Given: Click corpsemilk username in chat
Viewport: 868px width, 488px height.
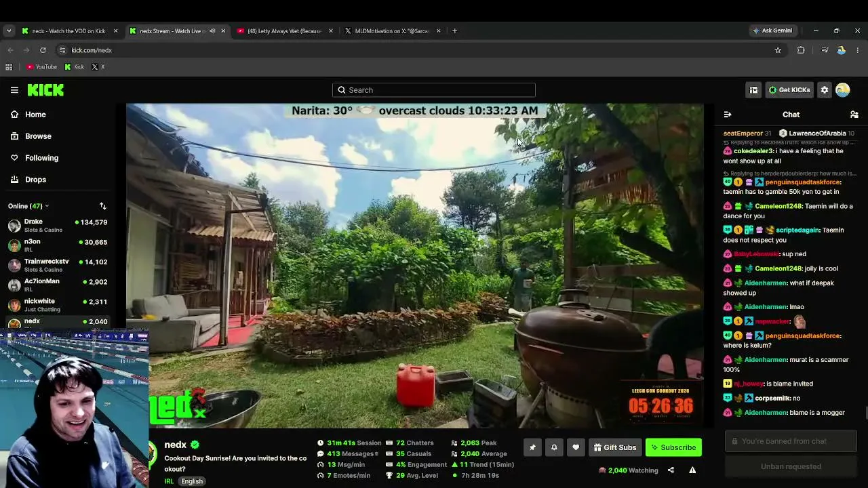Looking at the screenshot, I should pyautogui.click(x=773, y=399).
